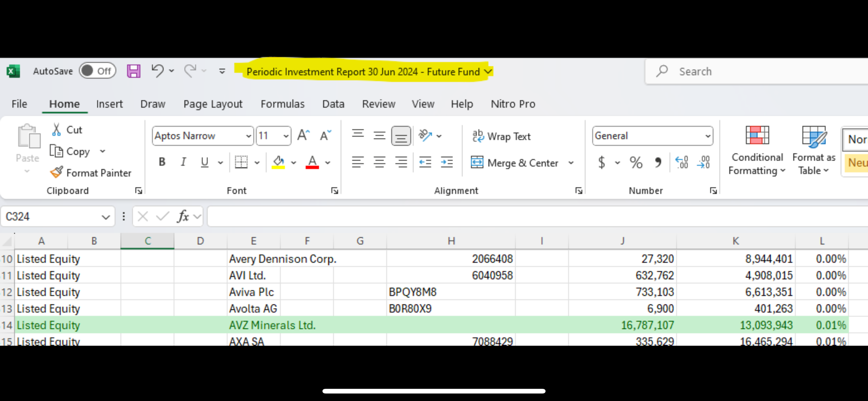868x401 pixels.
Task: Click the Increase Decimal icon
Action: (682, 163)
